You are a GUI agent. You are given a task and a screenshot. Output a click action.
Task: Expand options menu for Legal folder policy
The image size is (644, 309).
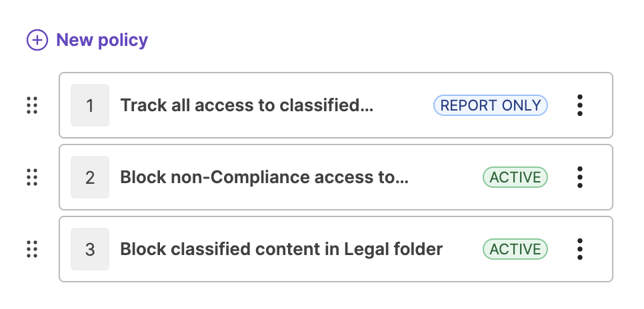click(580, 249)
